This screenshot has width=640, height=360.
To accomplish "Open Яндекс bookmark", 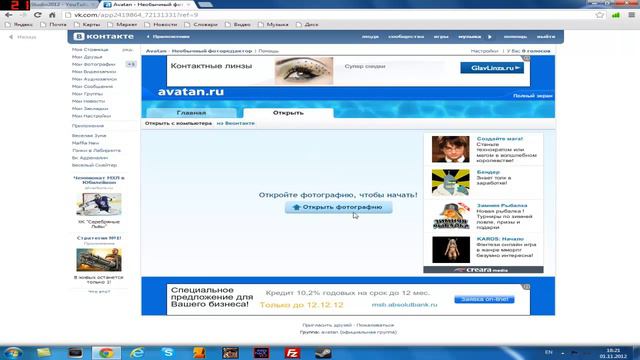I will pyautogui.click(x=19, y=24).
